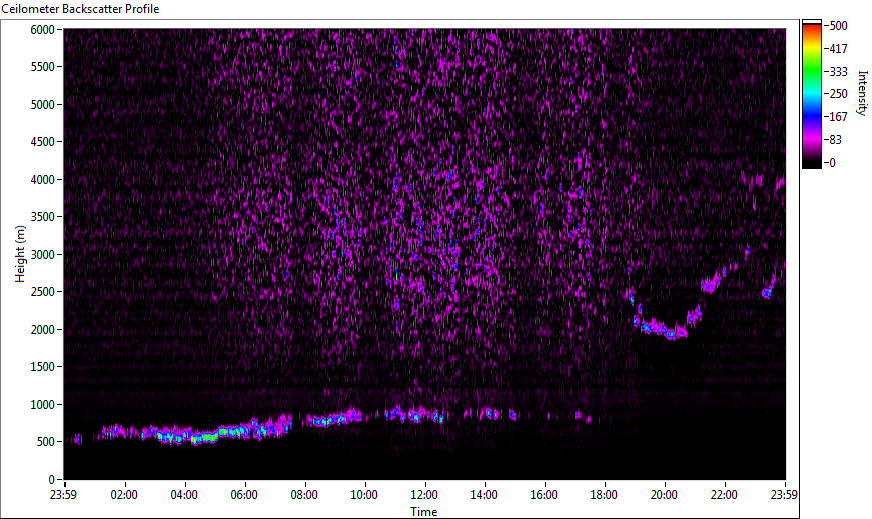Click the 10:00 time axis label
The image size is (872, 519).
click(364, 495)
